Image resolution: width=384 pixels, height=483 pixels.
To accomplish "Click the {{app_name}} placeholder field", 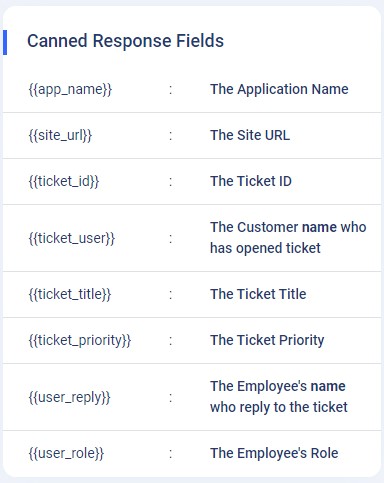I will coord(70,89).
